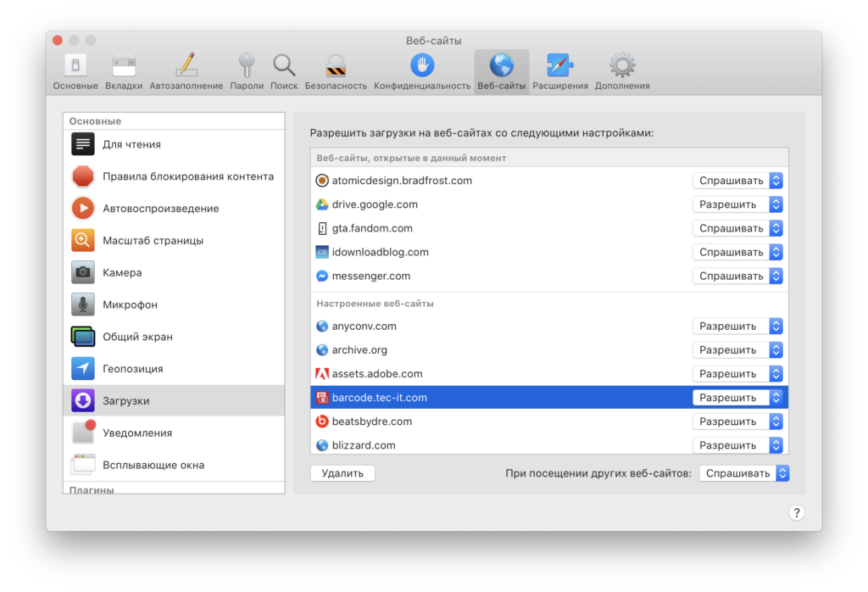
Task: Open the Дополнения gear icon
Action: (x=622, y=65)
